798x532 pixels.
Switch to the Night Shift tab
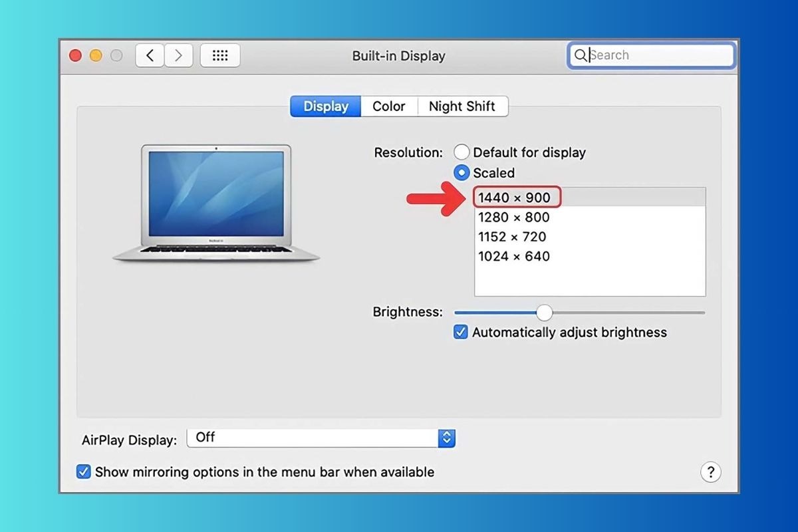tap(462, 106)
